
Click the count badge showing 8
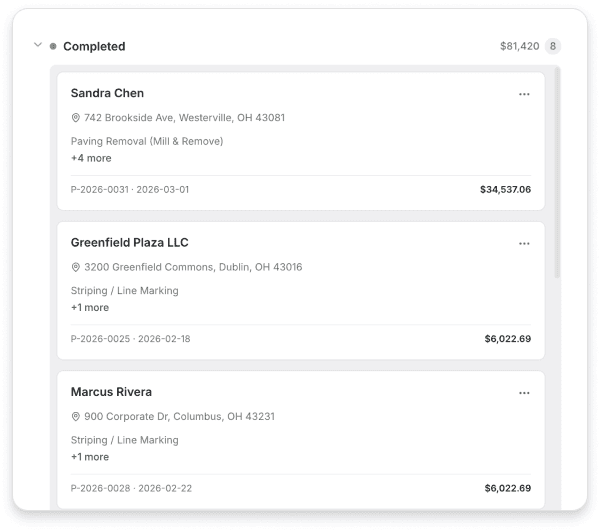click(x=553, y=46)
